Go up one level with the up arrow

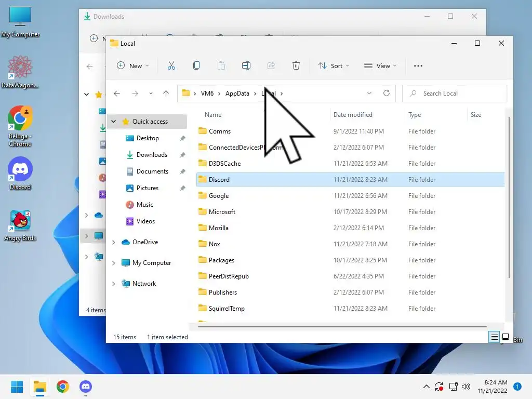[x=166, y=94]
